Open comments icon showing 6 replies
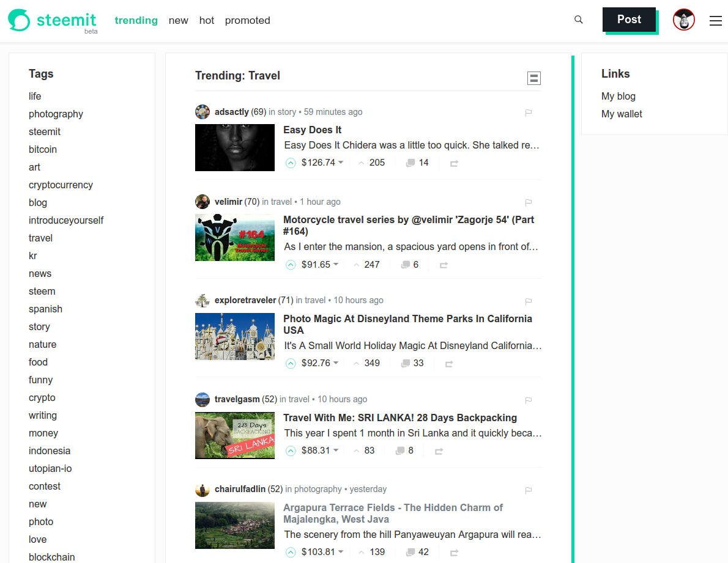This screenshot has height=563, width=728. coord(406,264)
